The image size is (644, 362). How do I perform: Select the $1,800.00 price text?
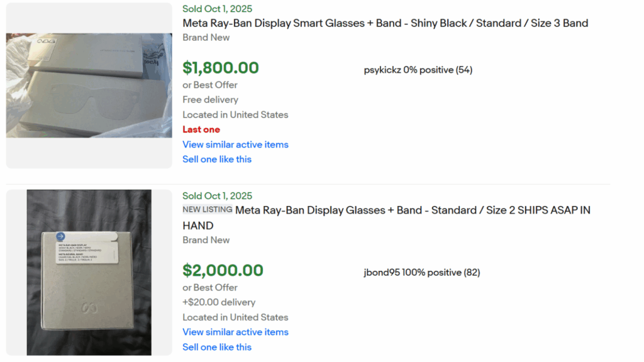(219, 67)
